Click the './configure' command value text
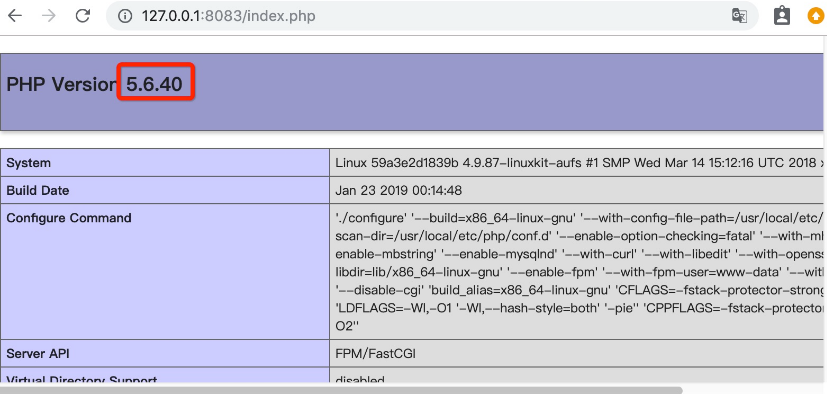The width and height of the screenshot is (827, 398). (580, 271)
